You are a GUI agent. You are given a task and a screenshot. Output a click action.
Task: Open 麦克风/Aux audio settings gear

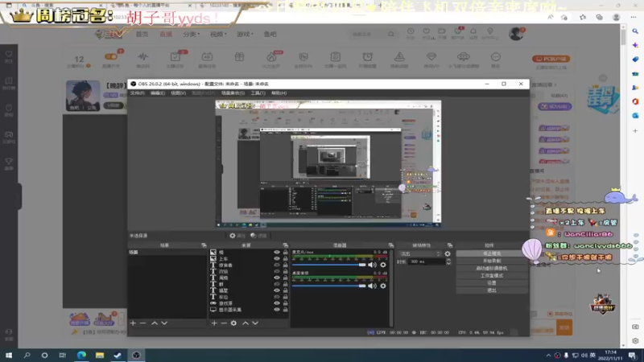pos(383,265)
